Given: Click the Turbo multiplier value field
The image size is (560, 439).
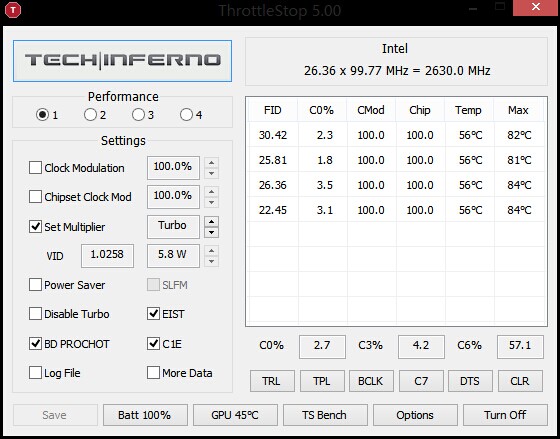Looking at the screenshot, I should point(173,226).
